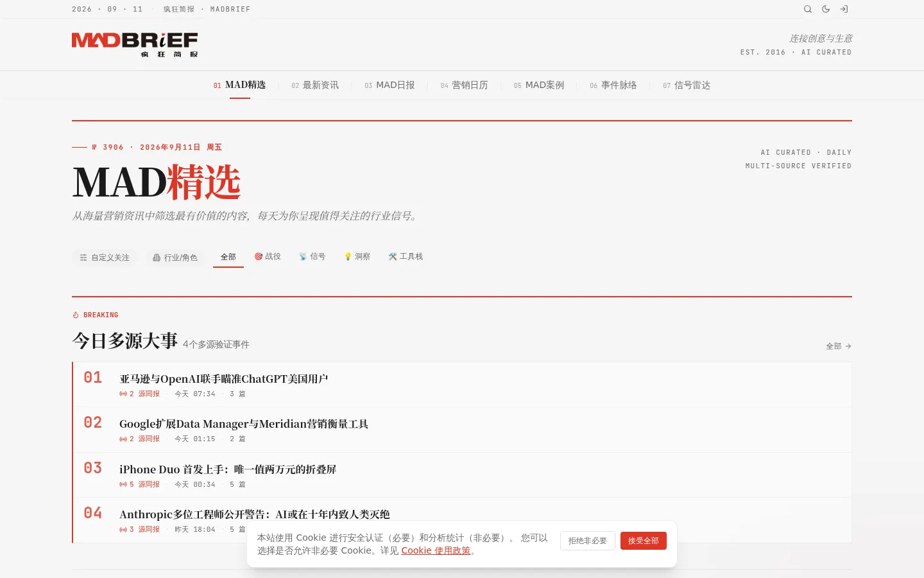Screen dimensions: 924x578
Task: Open the Cookie 使用政策 link
Action: click(x=436, y=550)
